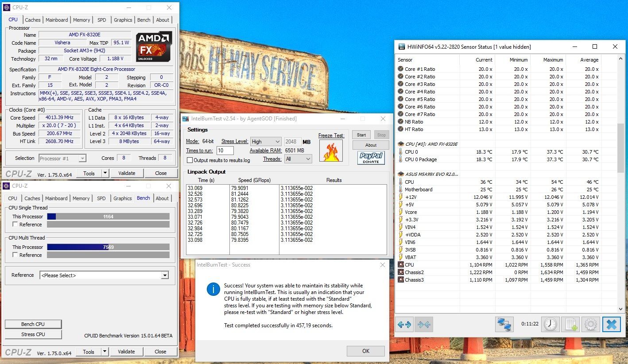The image size is (628, 364).
Task: Open the Stress Level dropdown showing High
Action: point(266,142)
